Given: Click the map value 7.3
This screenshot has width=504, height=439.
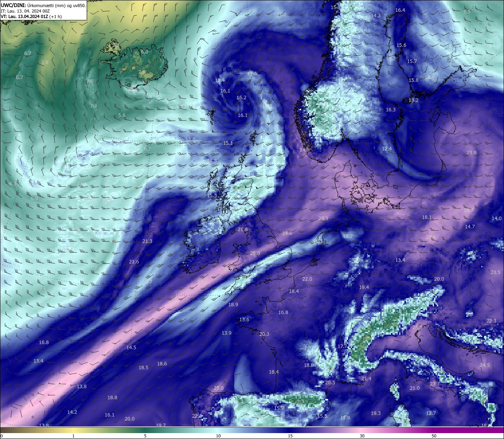Looking at the screenshot, I should pos(93,106).
